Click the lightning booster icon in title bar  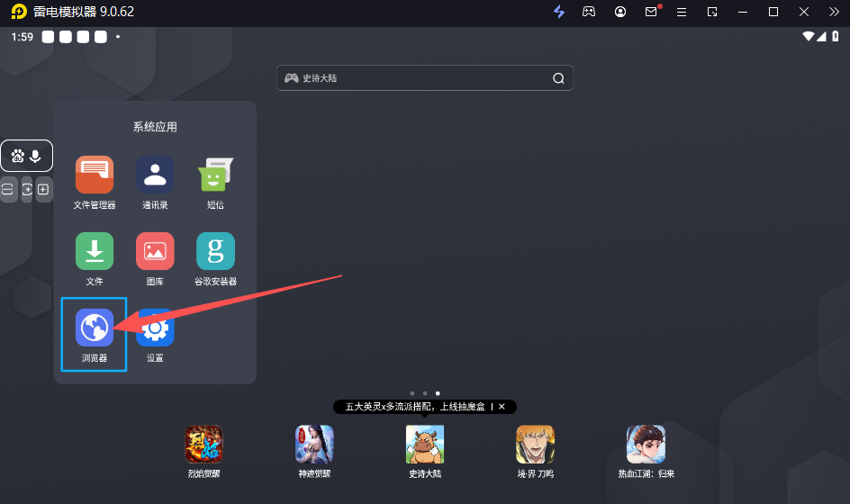coord(559,12)
